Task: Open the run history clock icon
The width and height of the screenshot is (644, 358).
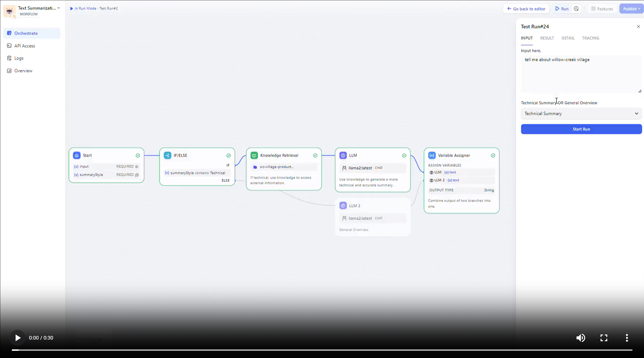Action: (x=576, y=9)
